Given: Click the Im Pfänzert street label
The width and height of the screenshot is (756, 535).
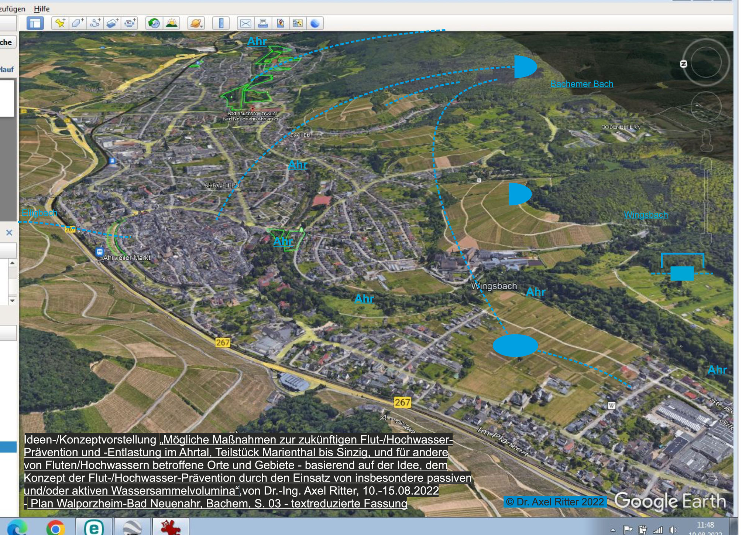Looking at the screenshot, I should click(502, 442).
